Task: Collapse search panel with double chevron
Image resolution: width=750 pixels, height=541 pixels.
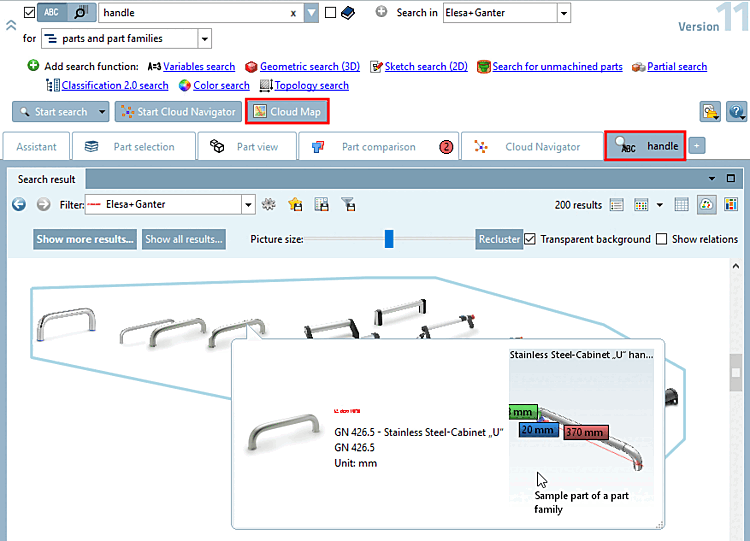Action: (11, 25)
